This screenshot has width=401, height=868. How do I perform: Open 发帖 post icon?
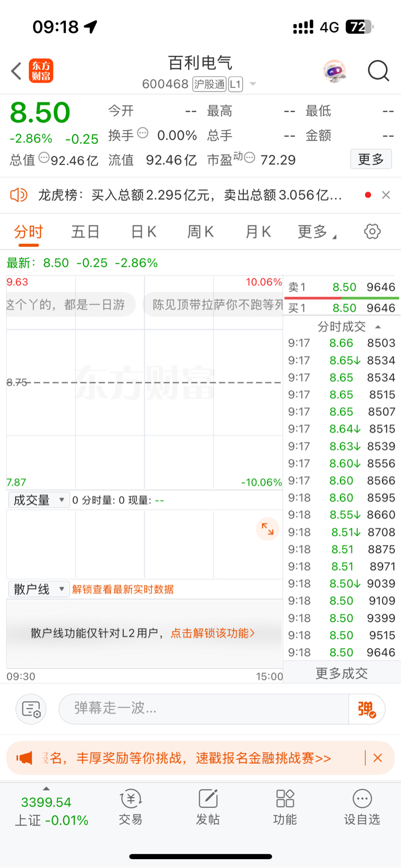coord(208,807)
